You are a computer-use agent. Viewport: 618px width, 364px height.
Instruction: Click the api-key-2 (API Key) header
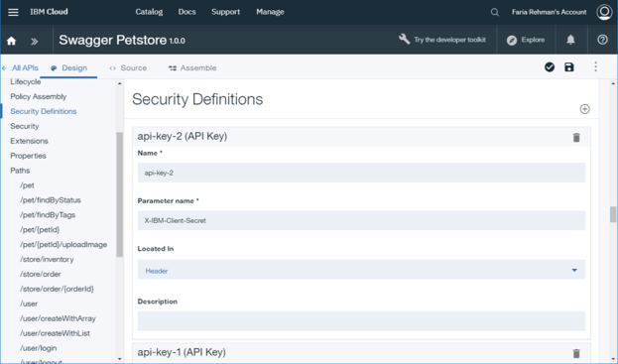183,136
